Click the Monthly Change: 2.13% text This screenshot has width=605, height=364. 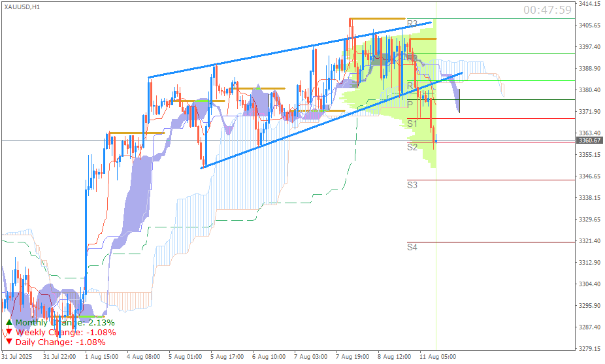(65, 323)
